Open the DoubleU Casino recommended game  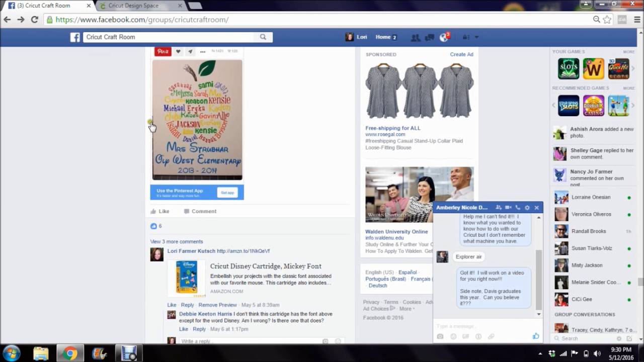click(594, 106)
